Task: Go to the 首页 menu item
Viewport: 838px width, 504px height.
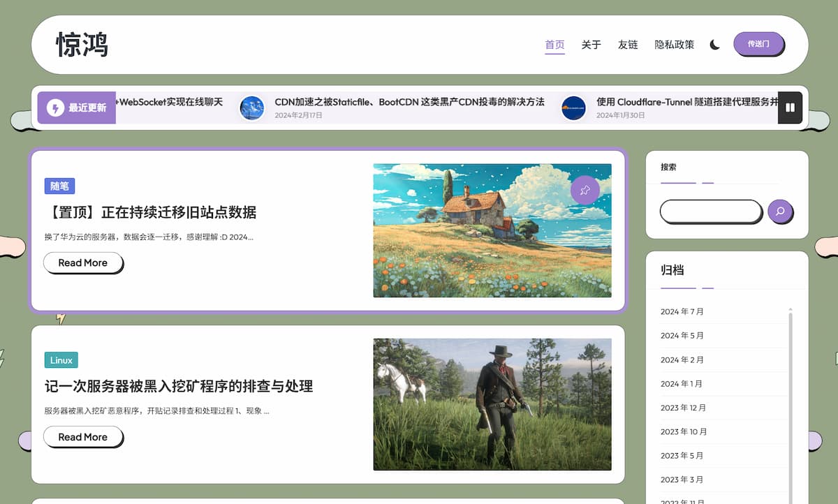Action: tap(554, 45)
